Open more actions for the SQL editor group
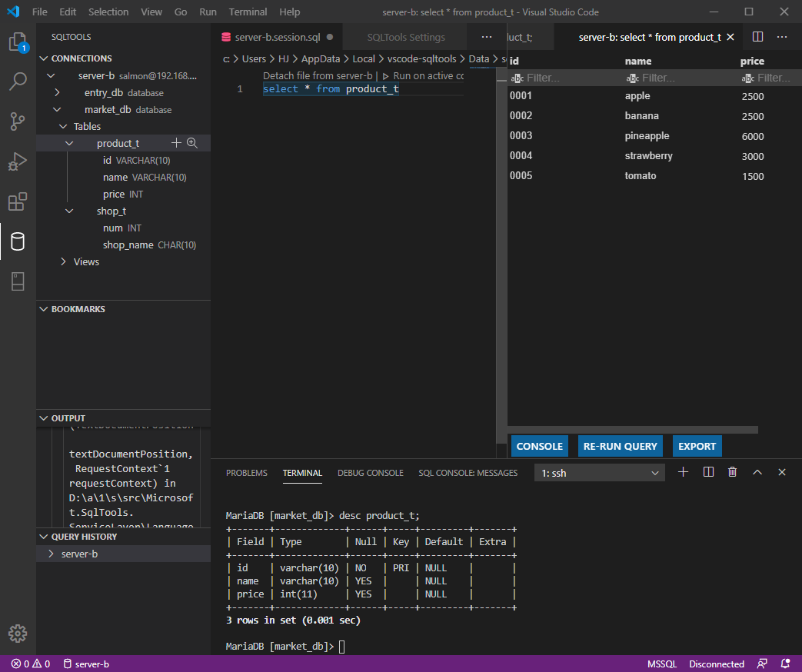 (487, 37)
